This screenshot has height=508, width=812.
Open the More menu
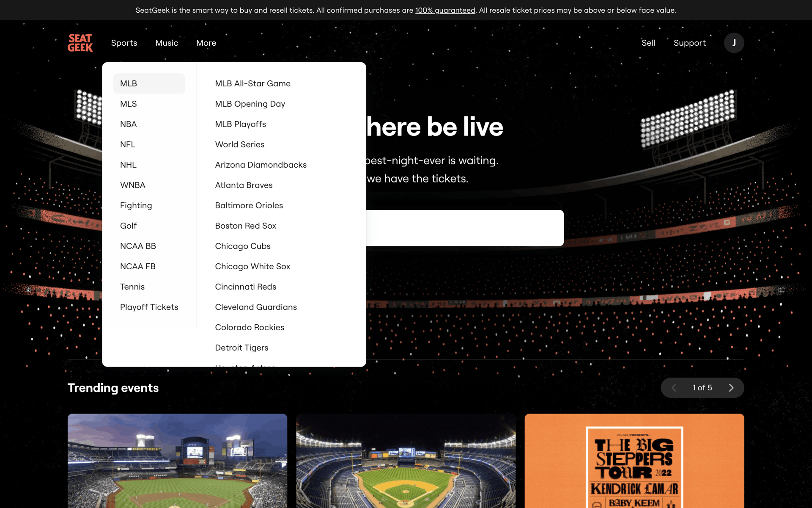206,43
